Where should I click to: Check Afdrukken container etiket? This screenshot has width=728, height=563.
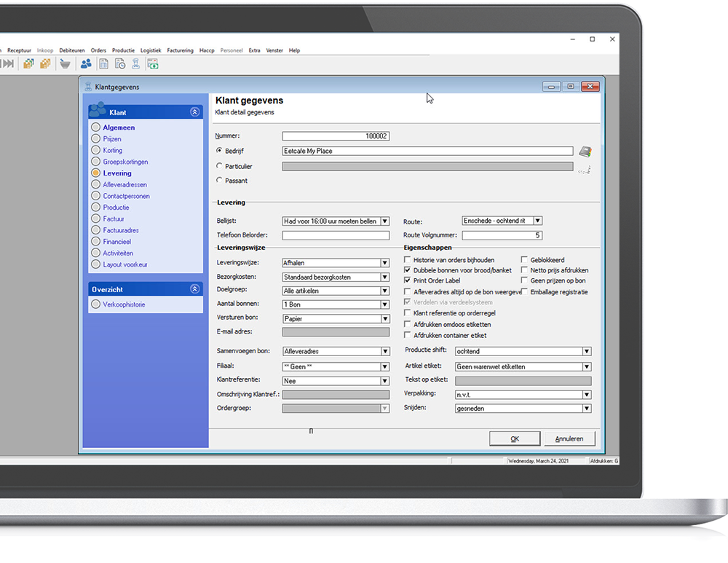pos(407,335)
